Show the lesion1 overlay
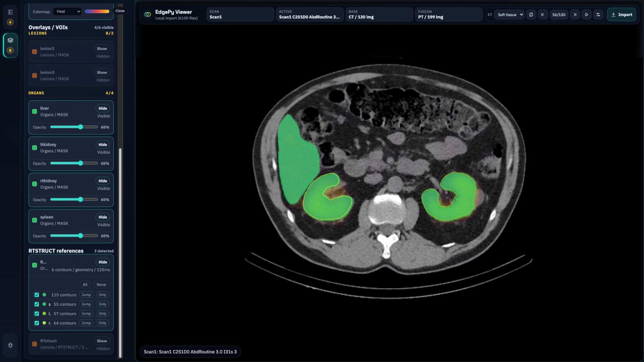Screen dimensions: 644x362 click(102, 49)
